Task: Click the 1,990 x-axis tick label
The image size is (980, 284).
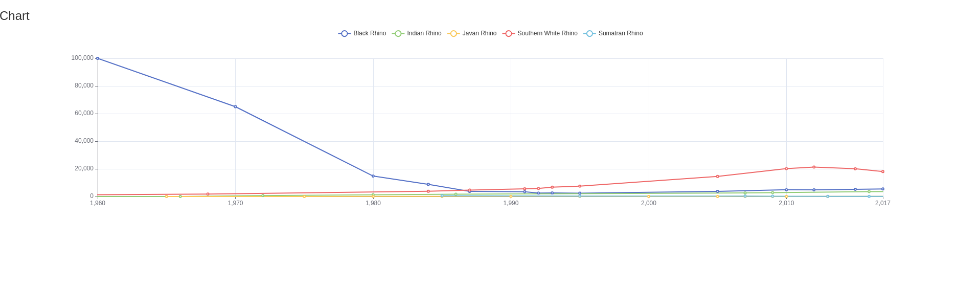Action: click(511, 204)
